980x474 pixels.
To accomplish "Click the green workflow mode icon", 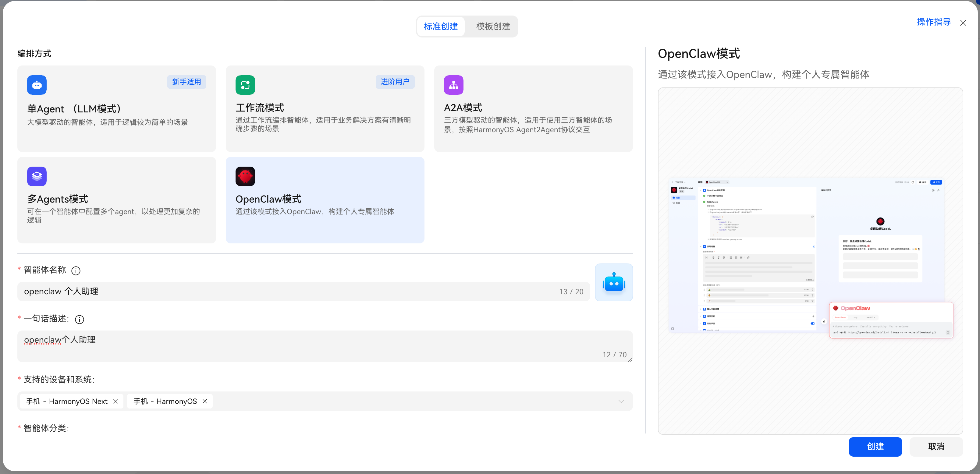I will pos(245,85).
